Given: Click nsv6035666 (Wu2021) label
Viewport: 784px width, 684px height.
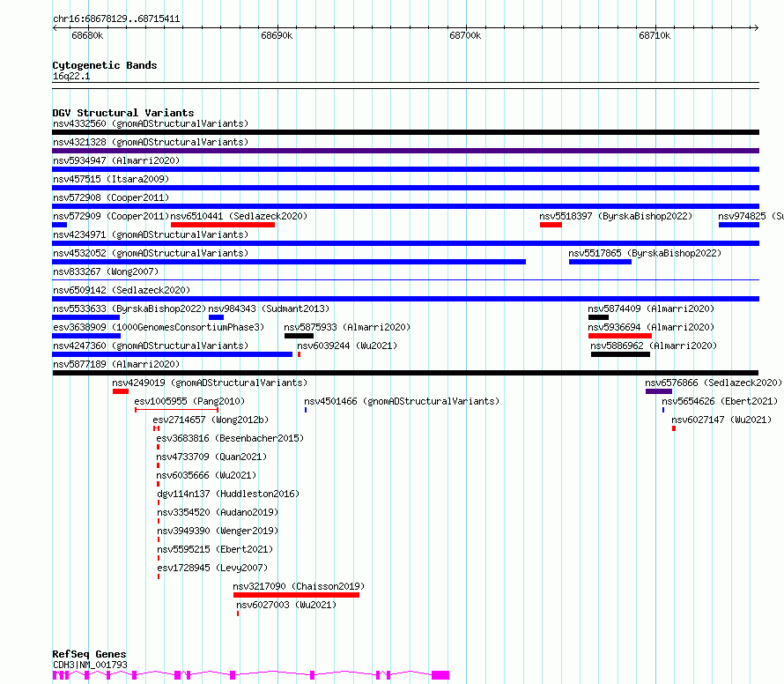Looking at the screenshot, I should click(x=206, y=475).
